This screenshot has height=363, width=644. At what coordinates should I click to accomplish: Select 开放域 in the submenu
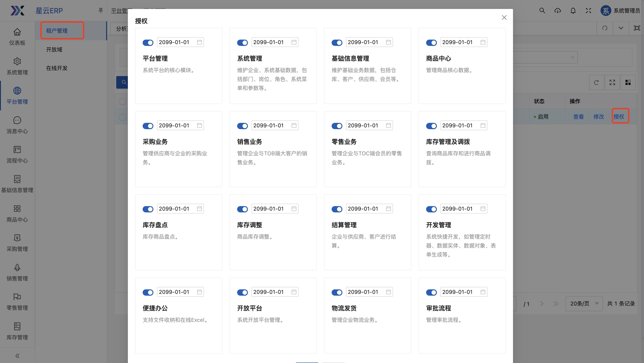54,49
